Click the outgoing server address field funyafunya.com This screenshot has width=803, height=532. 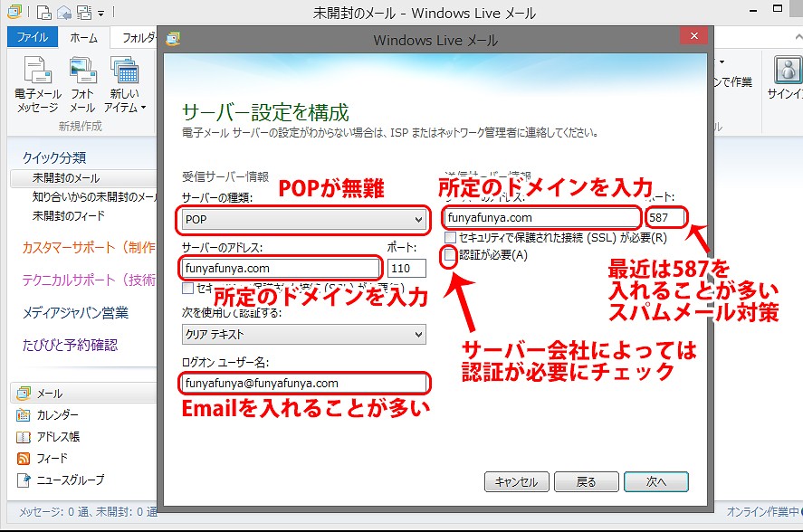[x=541, y=218]
